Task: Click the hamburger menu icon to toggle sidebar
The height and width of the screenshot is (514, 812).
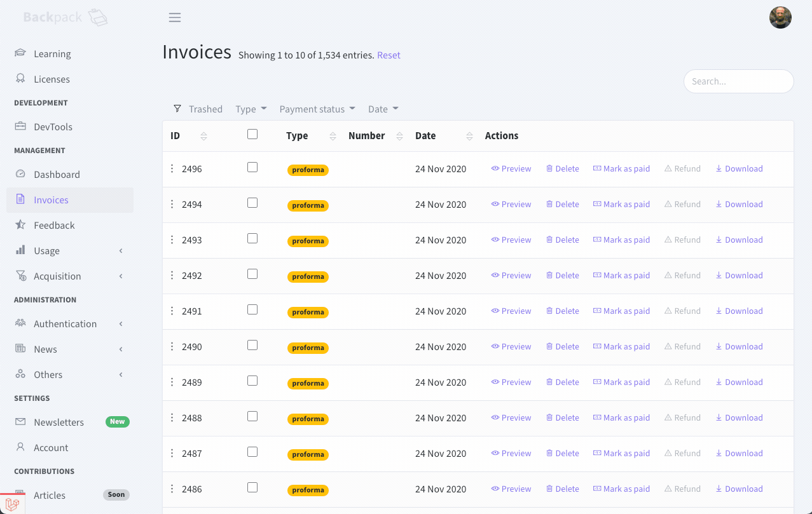Action: click(175, 18)
